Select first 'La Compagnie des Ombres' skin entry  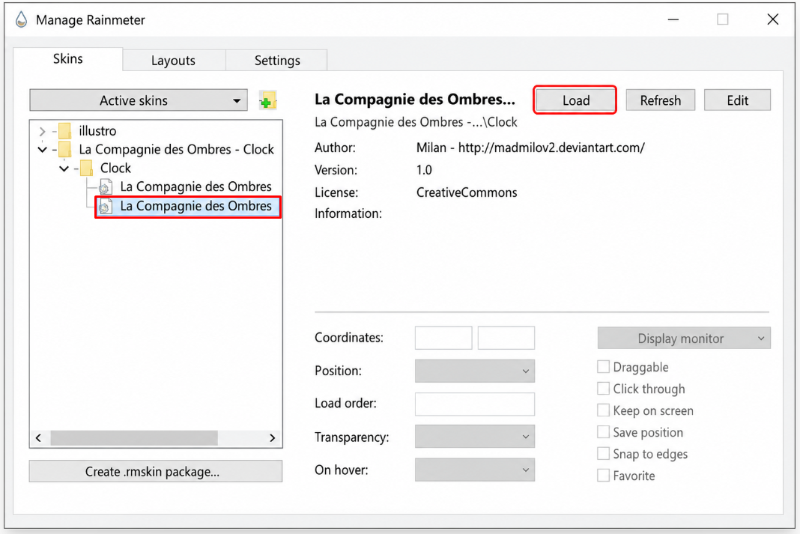[195, 187]
